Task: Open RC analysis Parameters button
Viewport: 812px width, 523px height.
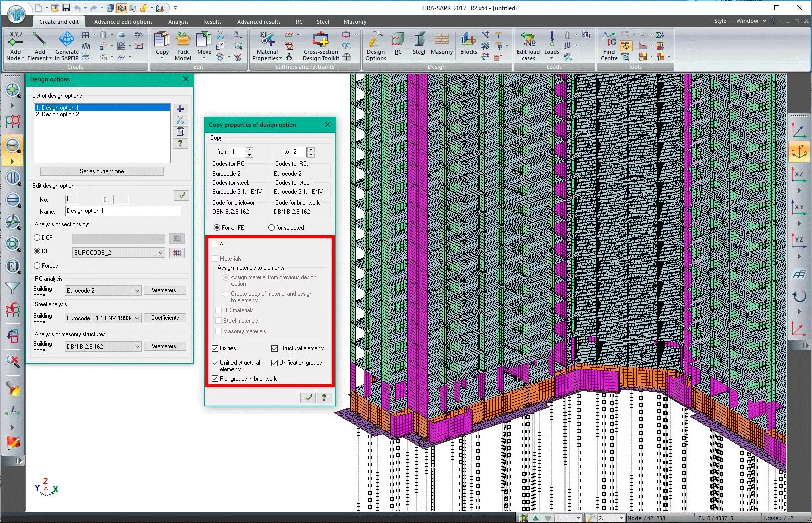Action: click(165, 290)
